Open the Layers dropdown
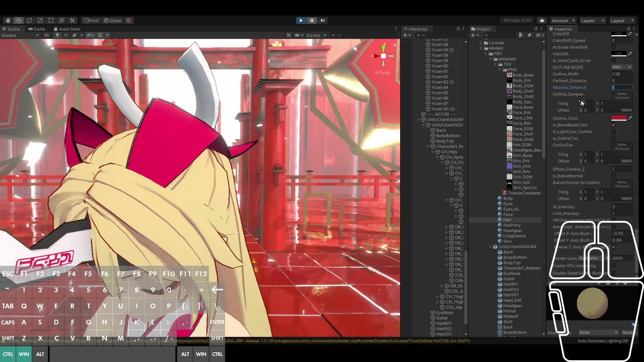Screen dimensions: 644x362 point(592,20)
